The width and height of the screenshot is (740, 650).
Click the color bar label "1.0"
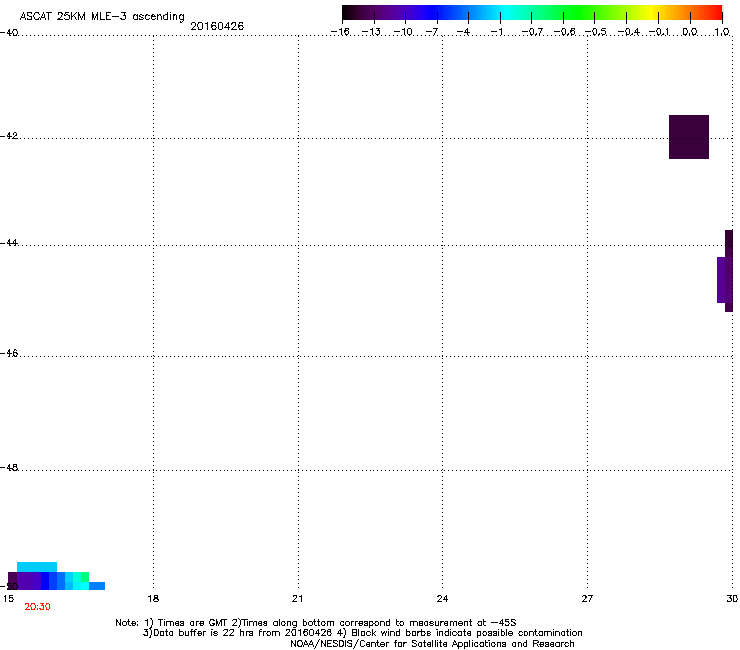722,32
